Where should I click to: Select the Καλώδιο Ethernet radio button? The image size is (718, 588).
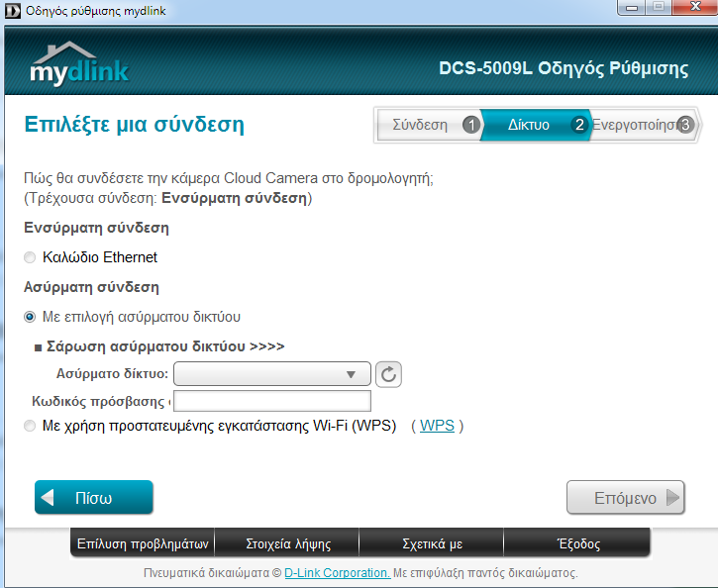[x=30, y=257]
